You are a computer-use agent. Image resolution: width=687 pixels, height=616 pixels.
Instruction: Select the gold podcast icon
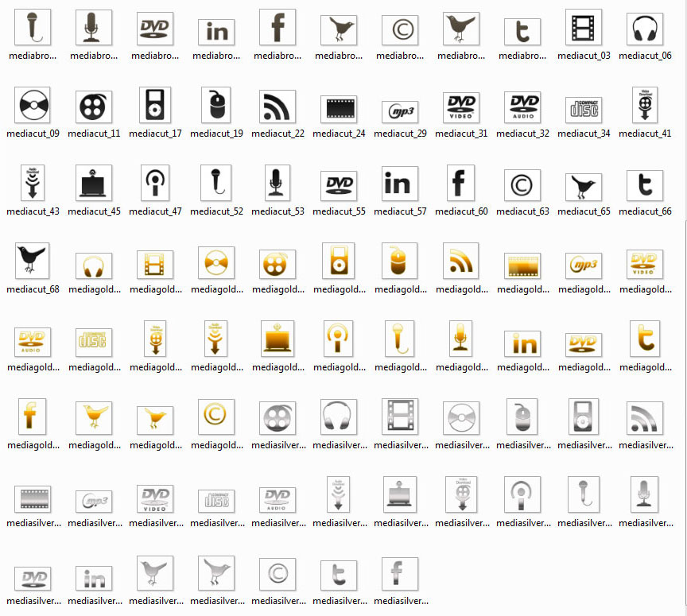(339, 339)
